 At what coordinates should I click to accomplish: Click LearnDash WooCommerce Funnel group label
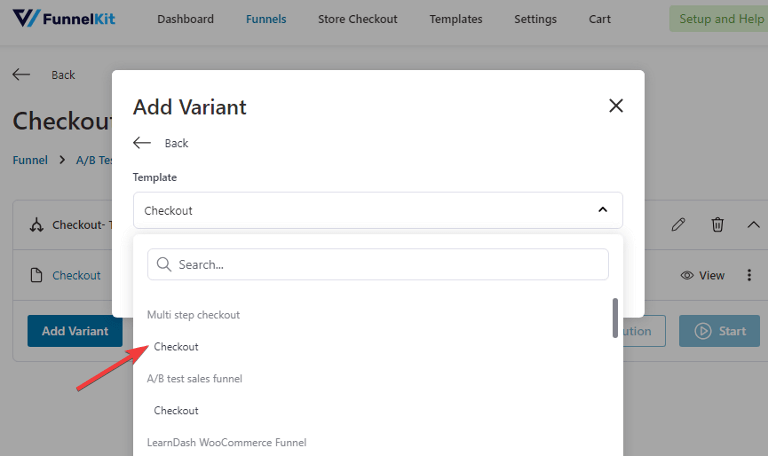coord(227,442)
